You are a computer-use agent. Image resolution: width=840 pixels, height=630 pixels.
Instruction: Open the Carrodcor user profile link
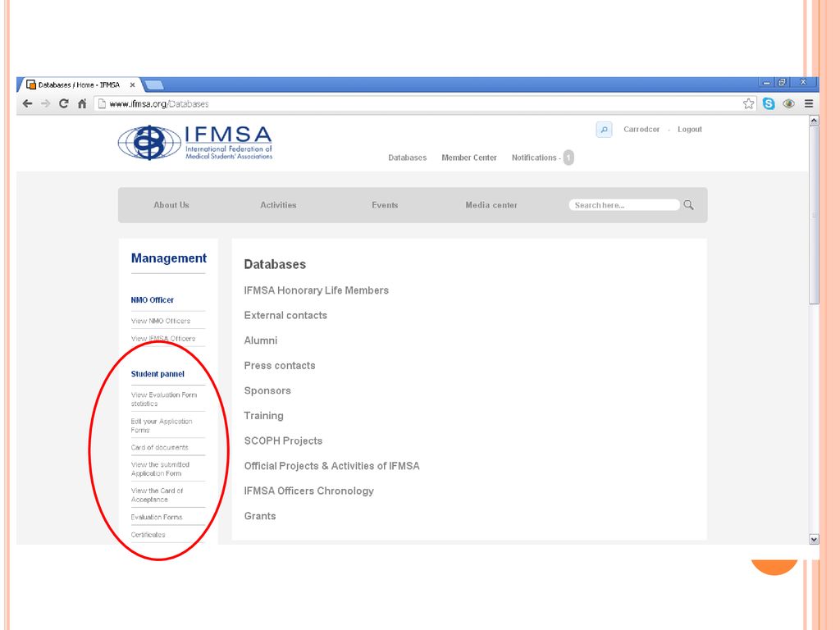641,130
